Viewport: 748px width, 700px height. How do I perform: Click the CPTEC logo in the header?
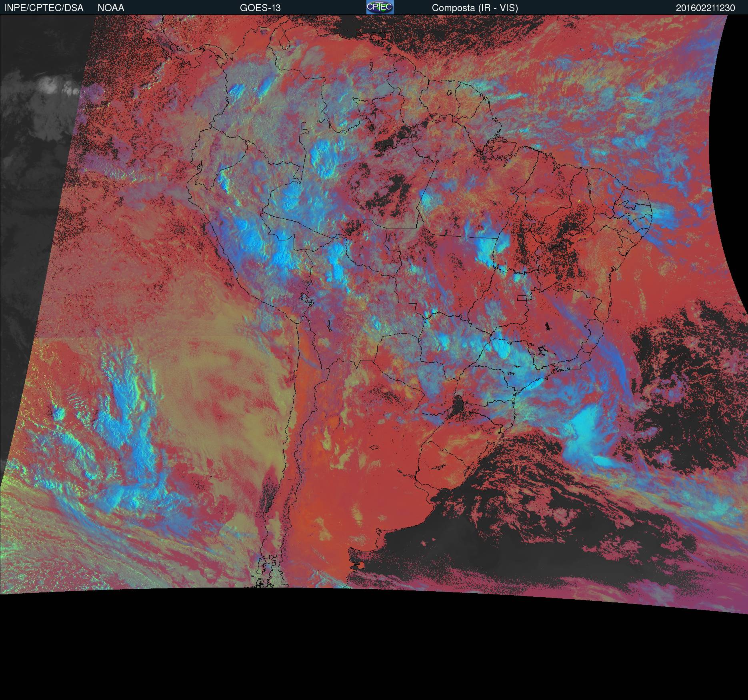click(x=380, y=7)
